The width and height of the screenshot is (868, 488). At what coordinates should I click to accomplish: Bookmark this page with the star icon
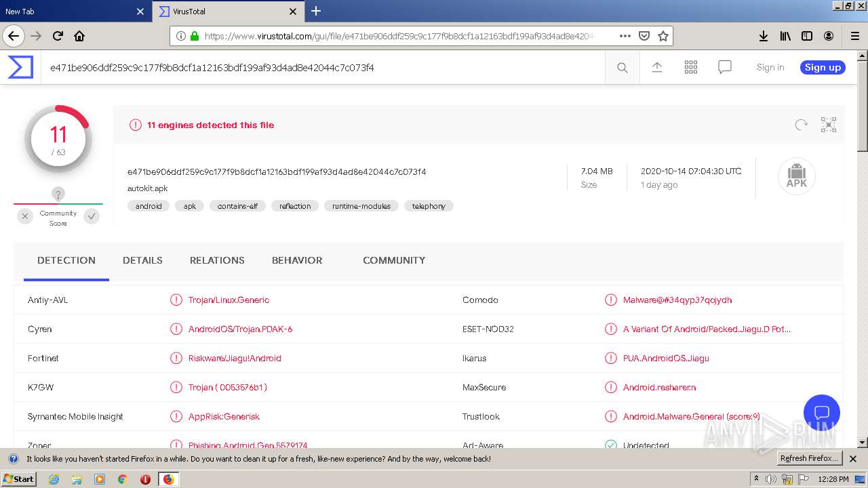coord(663,36)
